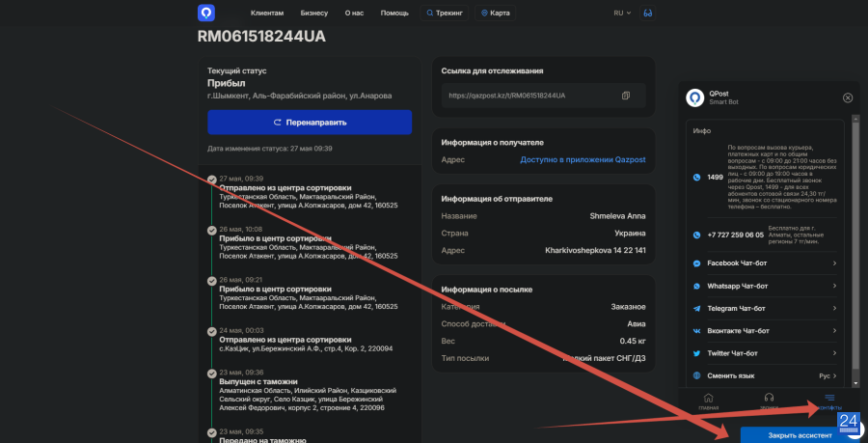The width and height of the screenshot is (868, 443).
Task: Toggle the accessibility glasses icon
Action: tap(648, 13)
